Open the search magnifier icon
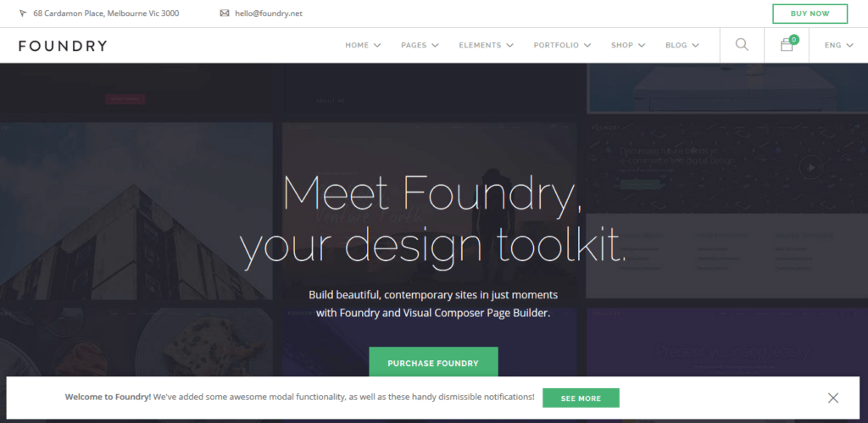 click(742, 45)
